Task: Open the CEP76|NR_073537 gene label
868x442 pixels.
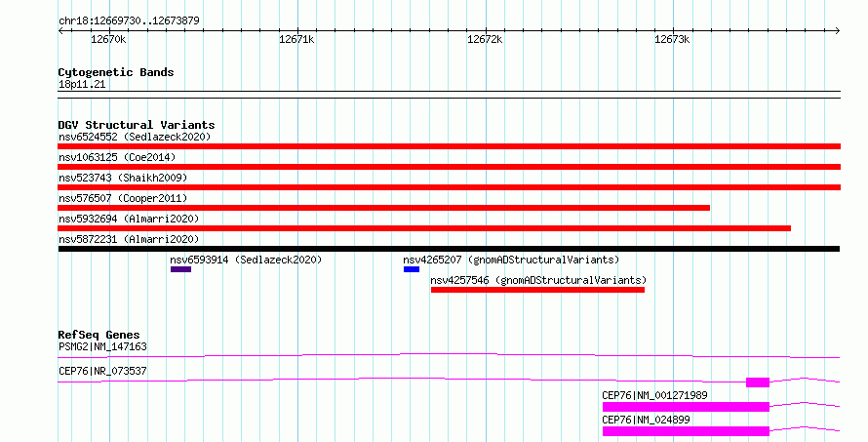Action: pyautogui.click(x=102, y=371)
